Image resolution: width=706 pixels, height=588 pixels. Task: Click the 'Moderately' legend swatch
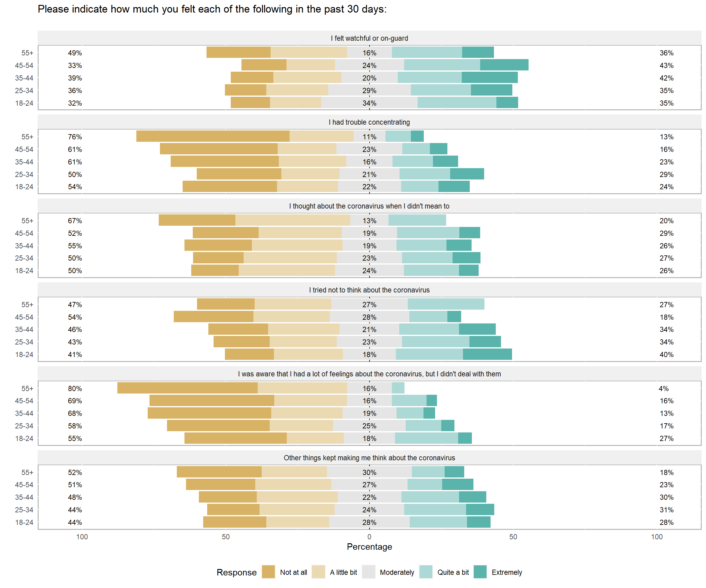(x=368, y=572)
